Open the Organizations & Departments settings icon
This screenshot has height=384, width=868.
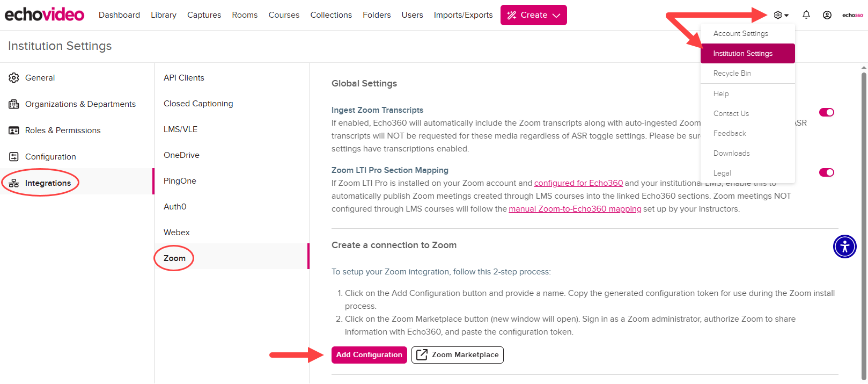point(14,104)
